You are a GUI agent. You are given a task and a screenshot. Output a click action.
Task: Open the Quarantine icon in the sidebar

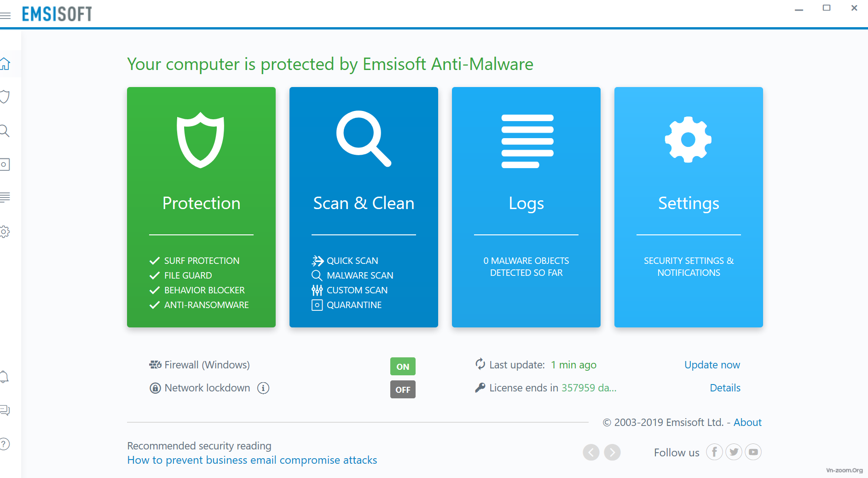[5, 164]
